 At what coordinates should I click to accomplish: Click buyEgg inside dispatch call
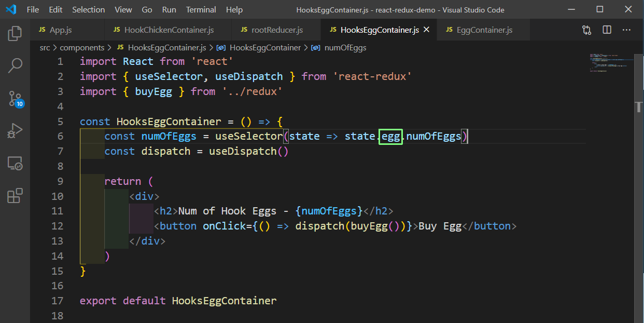pyautogui.click(x=369, y=226)
